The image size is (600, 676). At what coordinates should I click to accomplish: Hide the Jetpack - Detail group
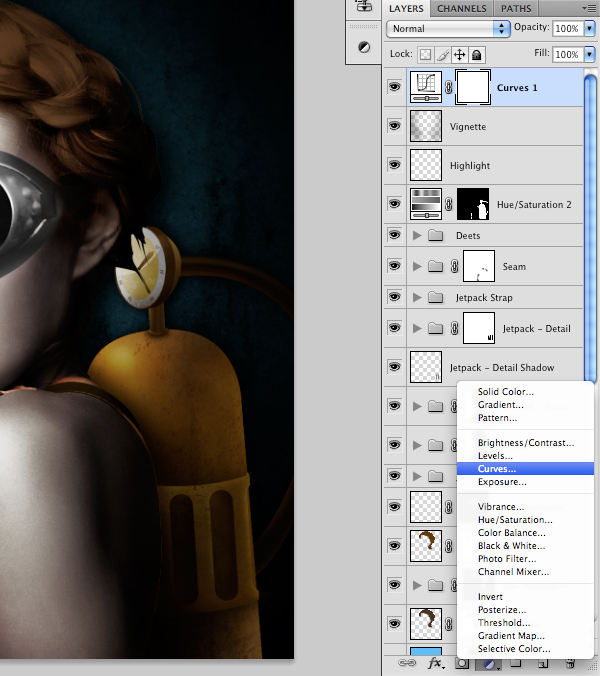tap(394, 328)
